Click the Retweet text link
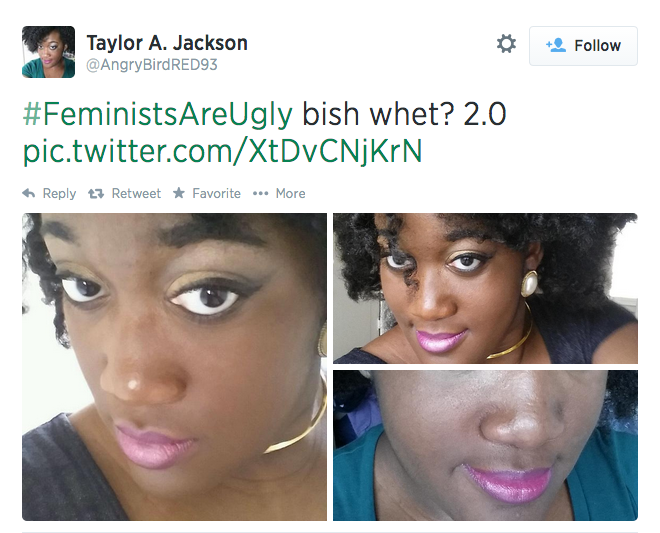The width and height of the screenshot is (660, 533). (136, 193)
